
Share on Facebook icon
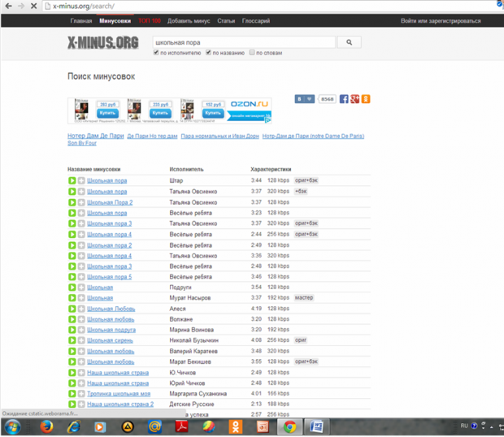pyautogui.click(x=344, y=99)
